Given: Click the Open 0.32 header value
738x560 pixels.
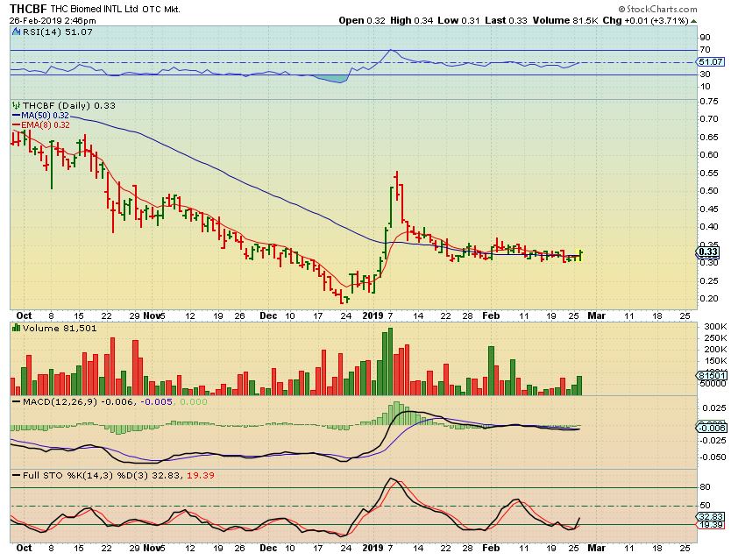Looking at the screenshot, I should pos(362,21).
